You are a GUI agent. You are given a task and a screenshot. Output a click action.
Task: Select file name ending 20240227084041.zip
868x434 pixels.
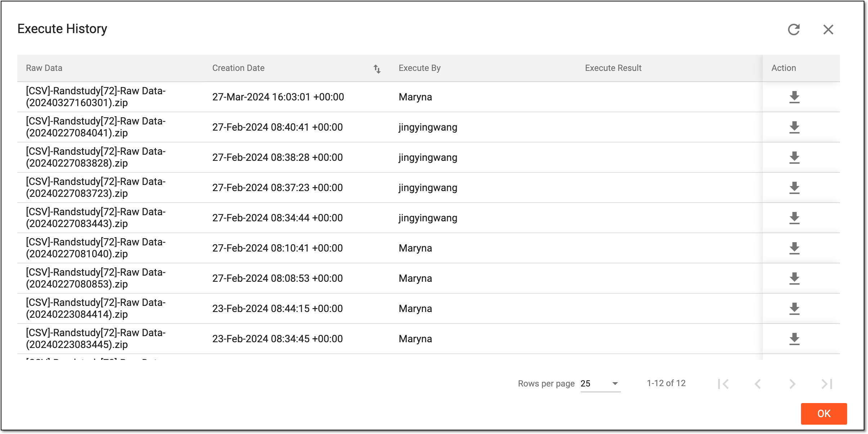click(x=96, y=127)
